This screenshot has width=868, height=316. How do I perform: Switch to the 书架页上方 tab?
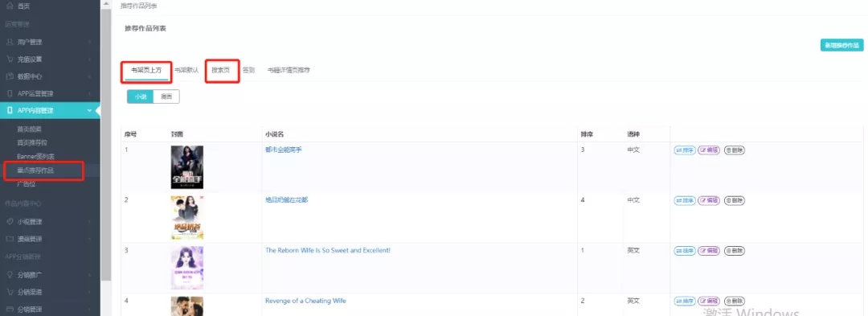pyautogui.click(x=147, y=71)
